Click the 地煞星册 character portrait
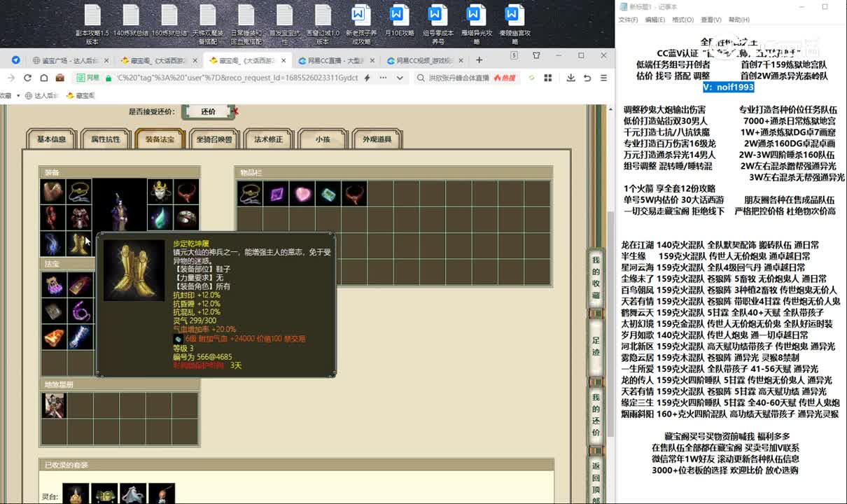 pos(54,406)
